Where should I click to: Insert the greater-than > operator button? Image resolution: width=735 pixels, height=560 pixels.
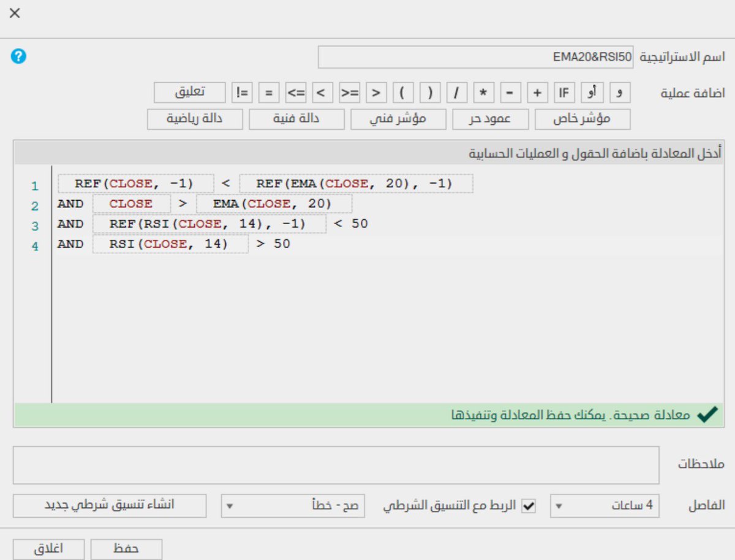pyautogui.click(x=377, y=93)
